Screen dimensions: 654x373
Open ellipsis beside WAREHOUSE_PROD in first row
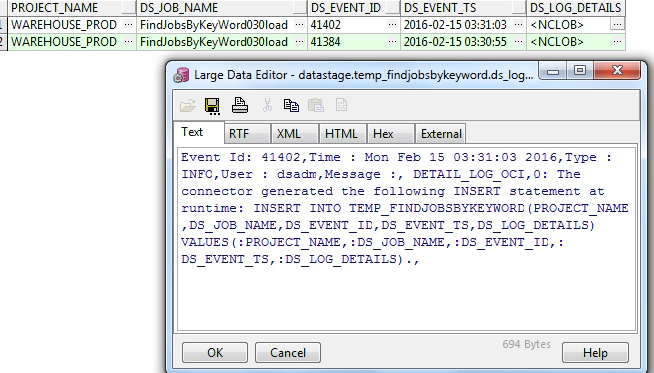click(x=128, y=25)
